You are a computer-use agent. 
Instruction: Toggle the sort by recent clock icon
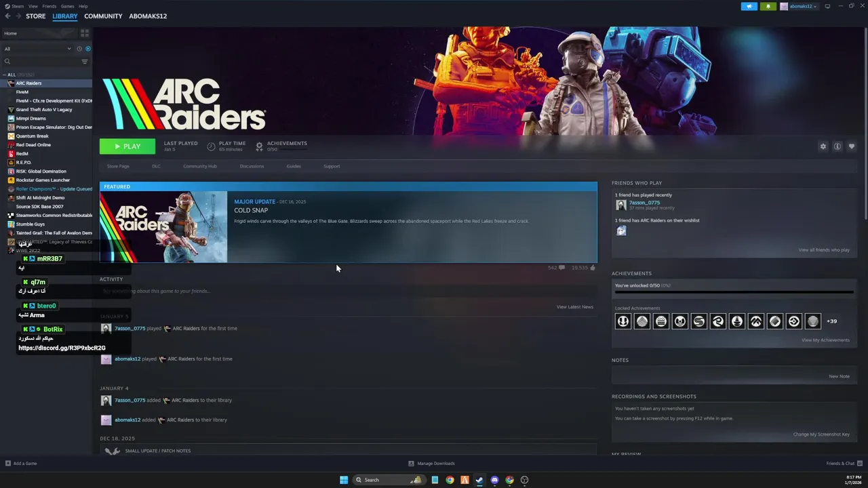click(x=79, y=49)
